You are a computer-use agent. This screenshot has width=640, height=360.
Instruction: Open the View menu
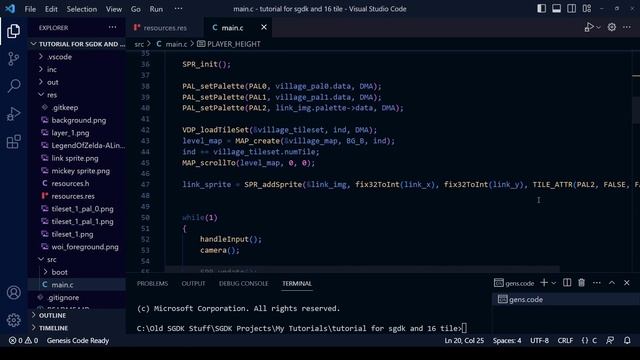[114, 9]
